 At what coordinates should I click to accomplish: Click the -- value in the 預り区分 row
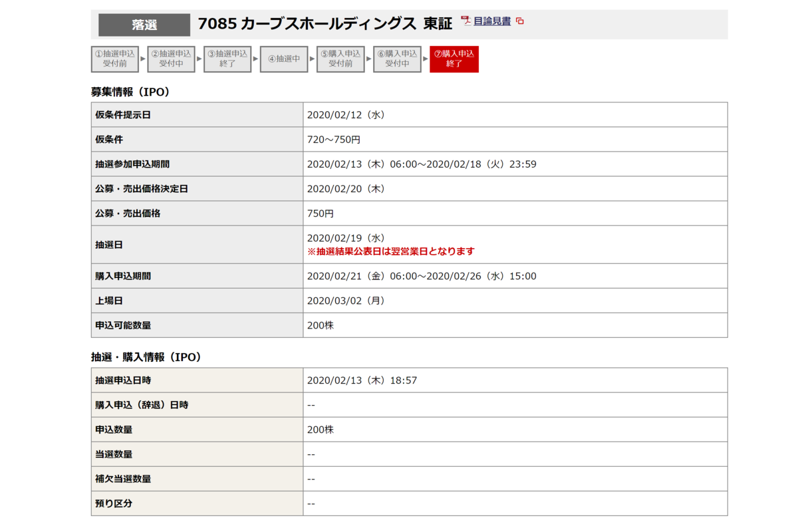311,503
